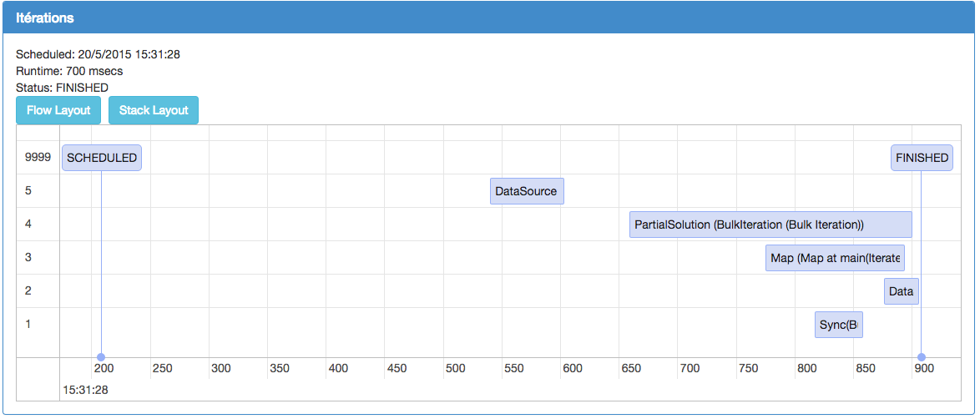Click row label 4 on the left axis
Screen dimensions: 980x419
[28, 224]
